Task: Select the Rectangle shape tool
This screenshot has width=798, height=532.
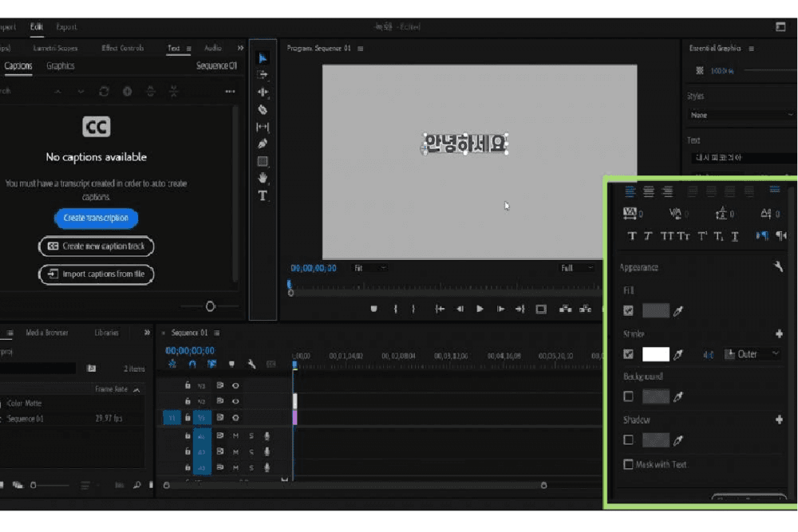Action: pyautogui.click(x=263, y=161)
